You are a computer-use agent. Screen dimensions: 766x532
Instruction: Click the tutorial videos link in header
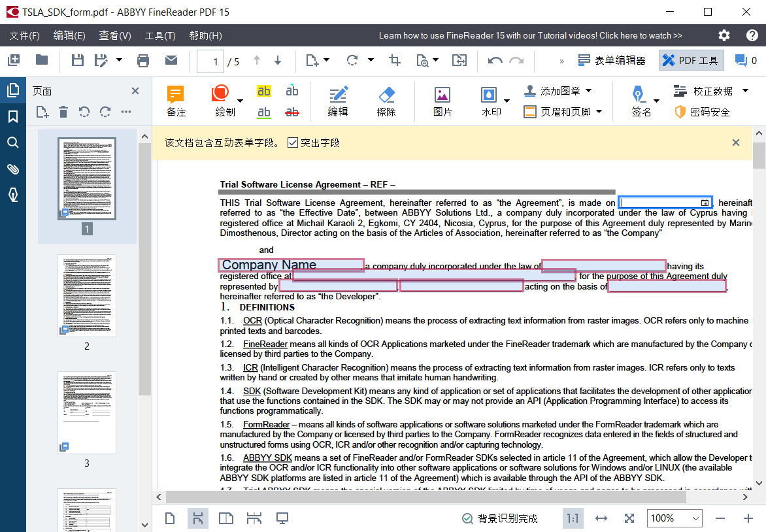click(x=530, y=35)
